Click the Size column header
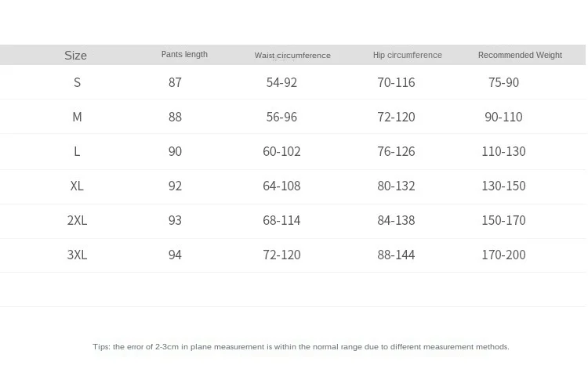 pyautogui.click(x=75, y=56)
